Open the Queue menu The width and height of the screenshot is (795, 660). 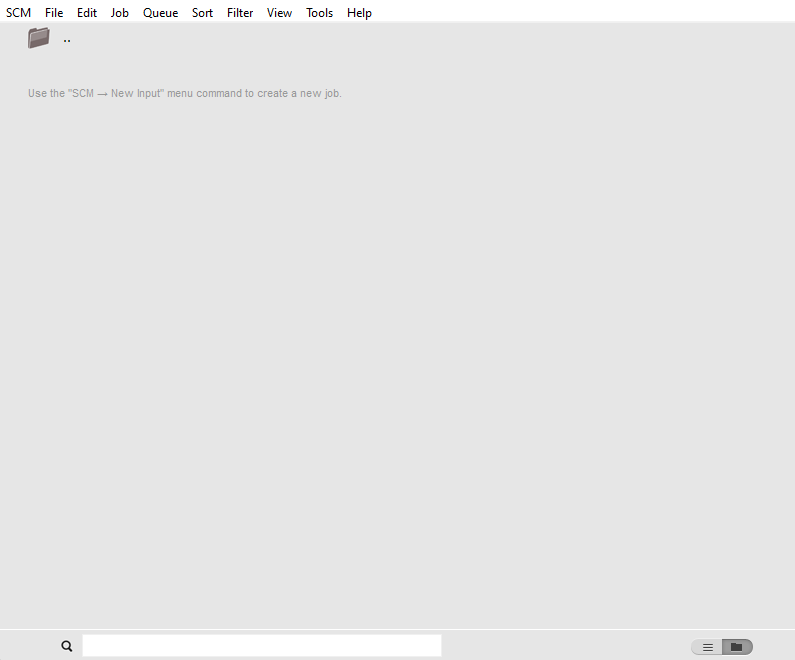click(160, 13)
